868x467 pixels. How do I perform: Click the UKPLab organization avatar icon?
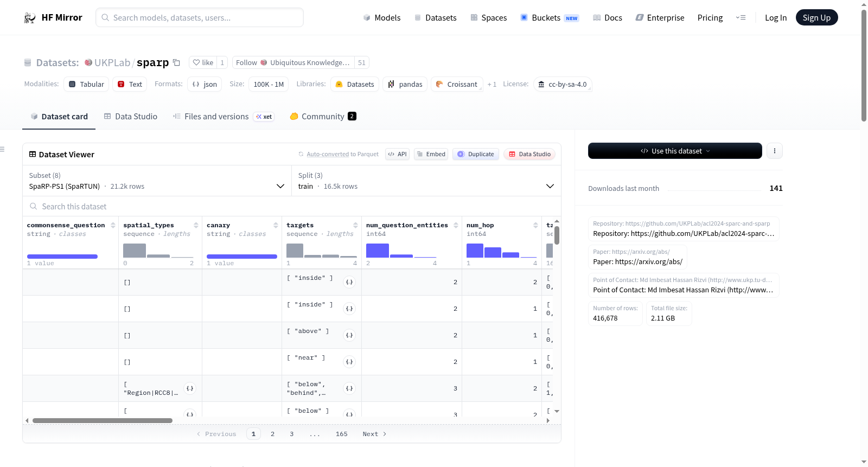[x=88, y=62]
